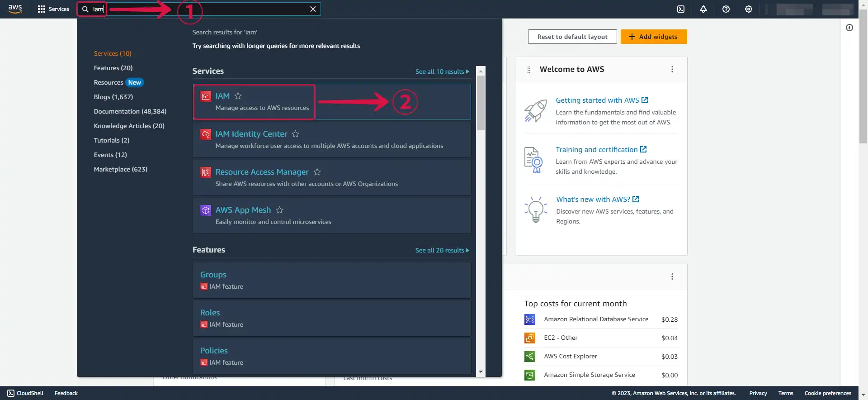Screen dimensions: 868x400
Task: Click the EC2 - Other icon
Action: coord(530,338)
